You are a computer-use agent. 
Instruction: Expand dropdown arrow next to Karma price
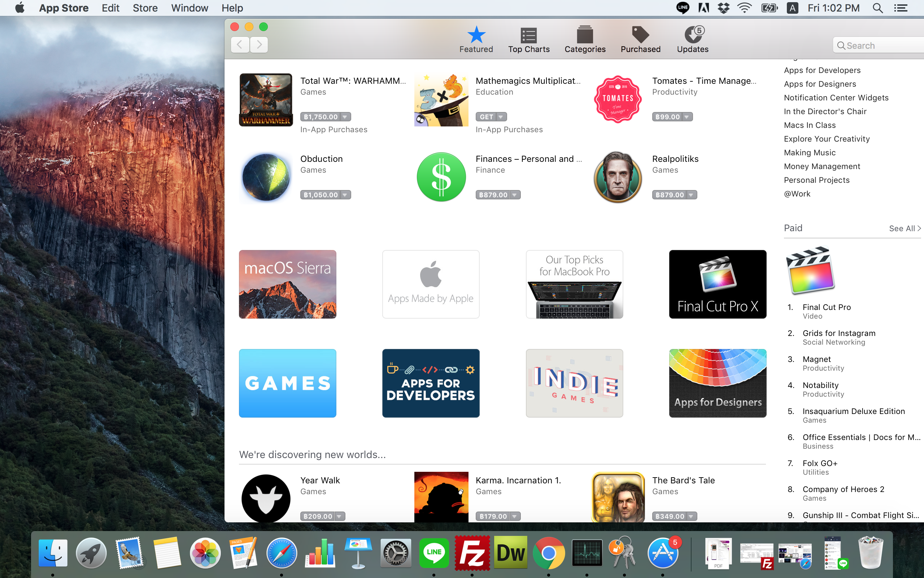click(515, 517)
